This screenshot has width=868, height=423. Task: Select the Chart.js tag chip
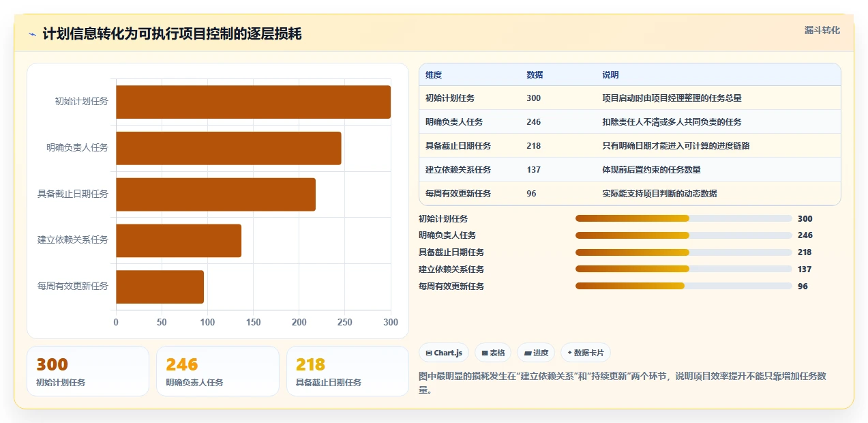[x=444, y=353]
